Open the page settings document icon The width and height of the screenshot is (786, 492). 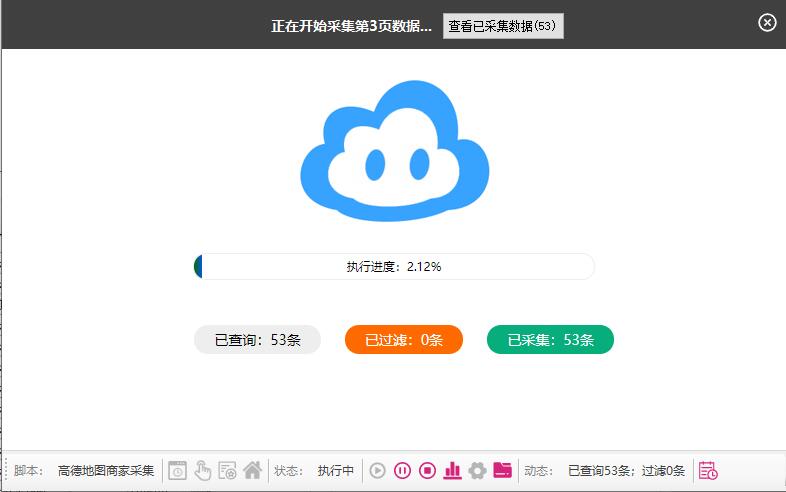coord(227,470)
